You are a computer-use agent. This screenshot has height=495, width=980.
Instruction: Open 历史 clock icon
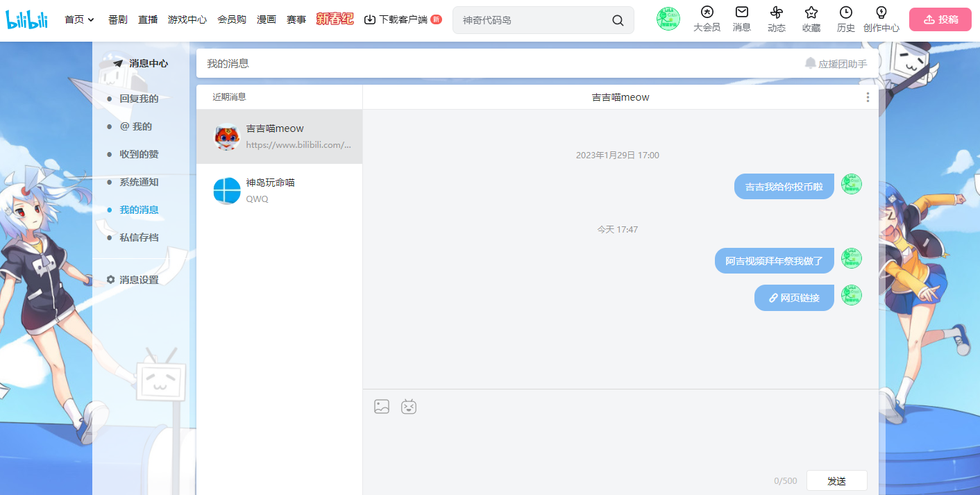click(846, 19)
